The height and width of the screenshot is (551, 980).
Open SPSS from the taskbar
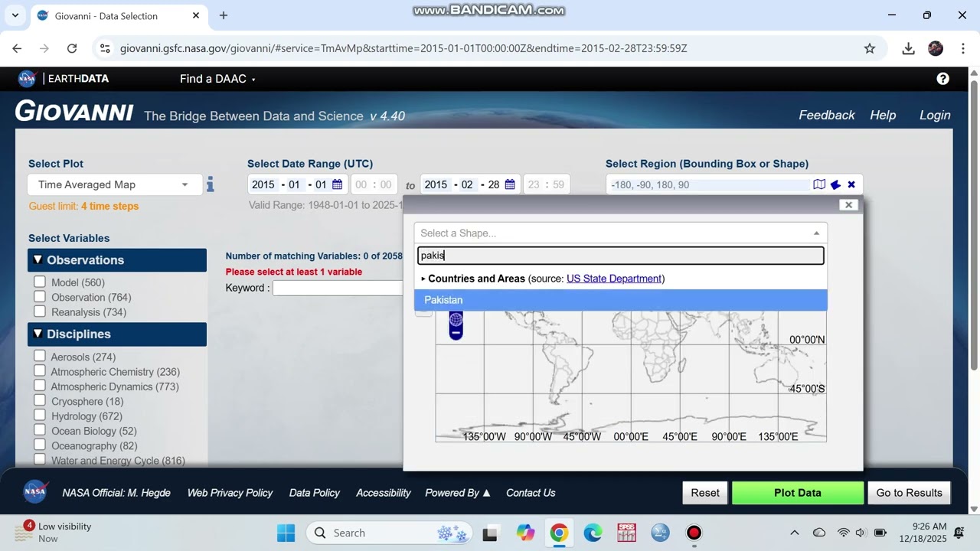[626, 533]
